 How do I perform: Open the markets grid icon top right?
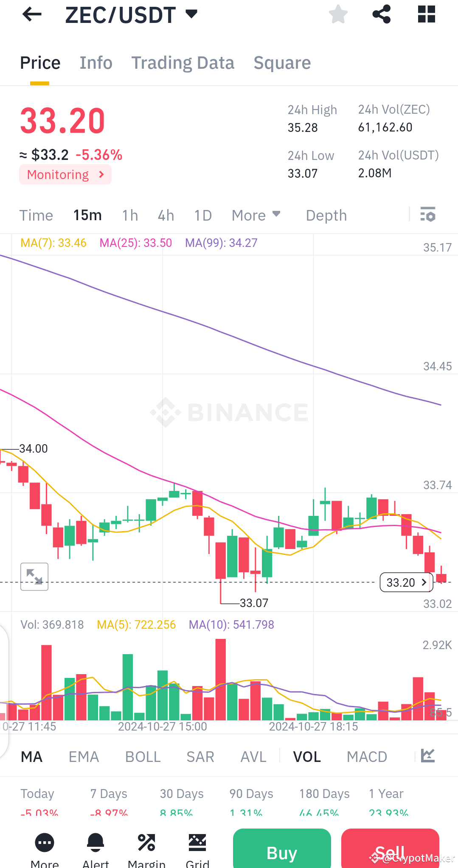[x=426, y=14]
